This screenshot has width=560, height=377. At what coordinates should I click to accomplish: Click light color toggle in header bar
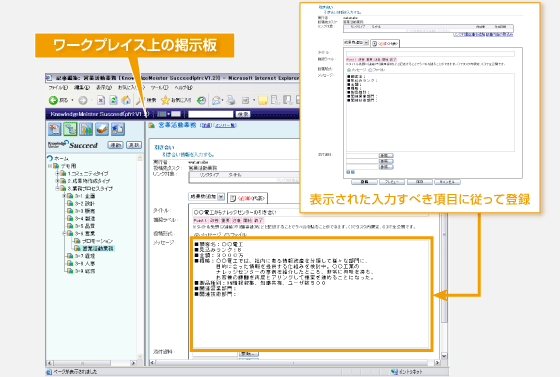(x=176, y=114)
